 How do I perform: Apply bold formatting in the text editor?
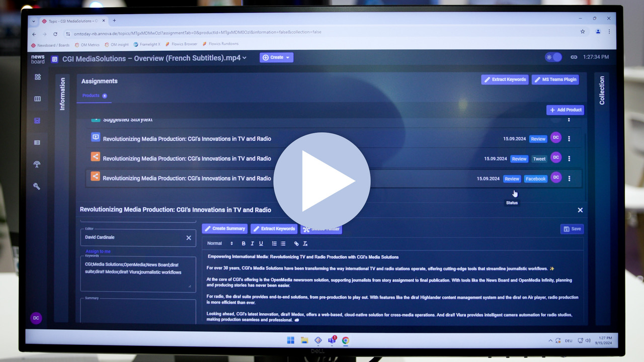pyautogui.click(x=244, y=244)
